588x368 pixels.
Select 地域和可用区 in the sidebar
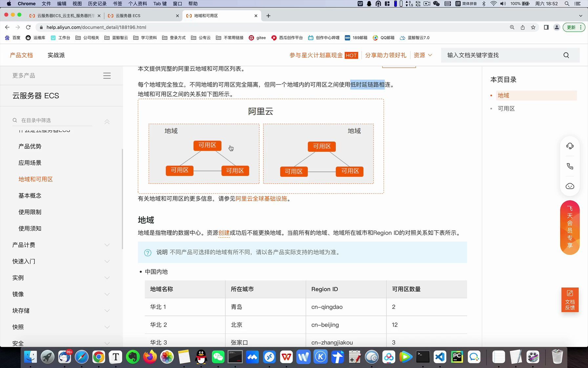[35, 179]
